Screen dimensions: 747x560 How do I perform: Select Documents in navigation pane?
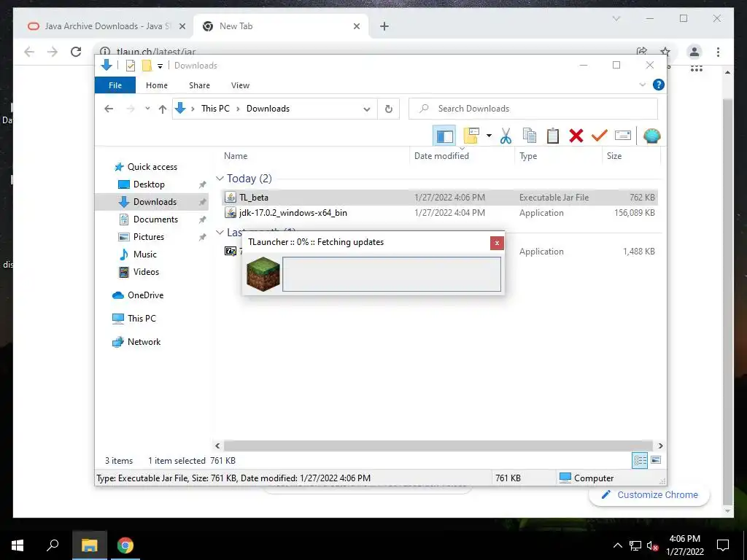(155, 219)
